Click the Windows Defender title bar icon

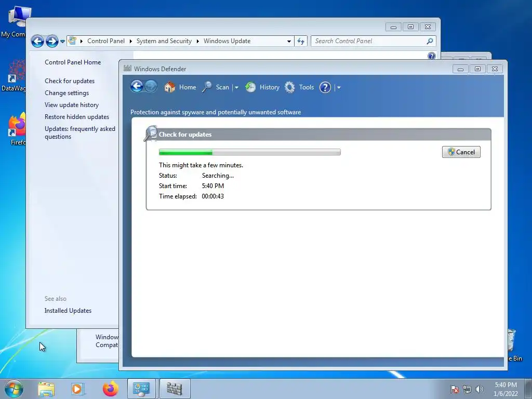pos(128,68)
